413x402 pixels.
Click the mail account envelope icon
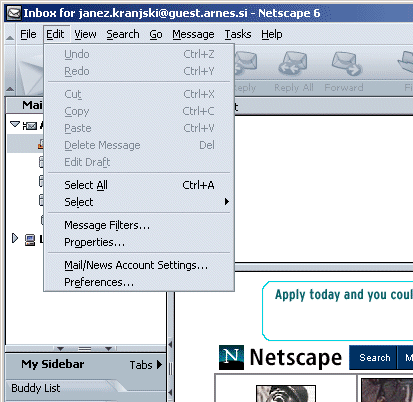tap(30, 126)
